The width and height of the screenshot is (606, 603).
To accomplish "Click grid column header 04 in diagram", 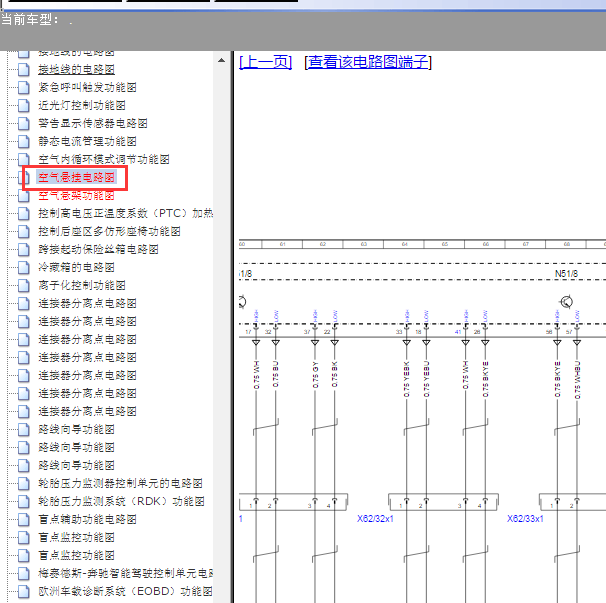I will pyautogui.click(x=404, y=244).
